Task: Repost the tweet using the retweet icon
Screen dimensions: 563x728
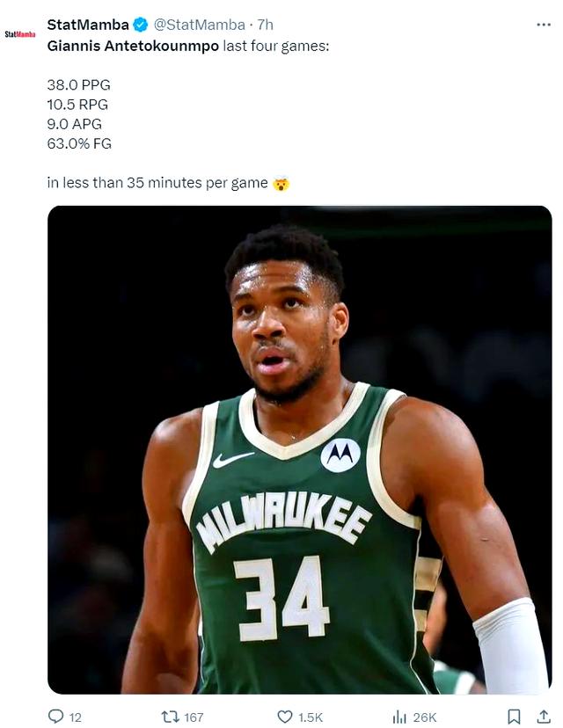Action: tap(170, 717)
